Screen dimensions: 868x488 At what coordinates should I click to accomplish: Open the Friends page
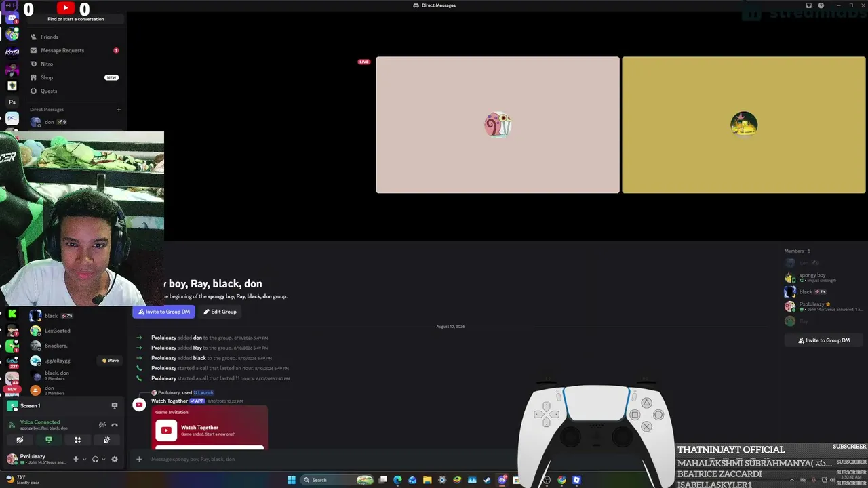click(x=75, y=37)
